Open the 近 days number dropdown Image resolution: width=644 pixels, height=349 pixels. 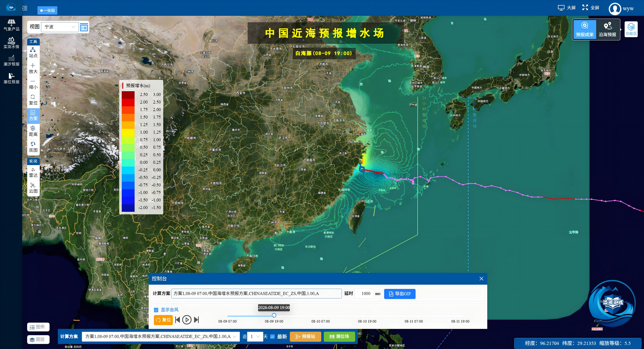(x=255, y=336)
